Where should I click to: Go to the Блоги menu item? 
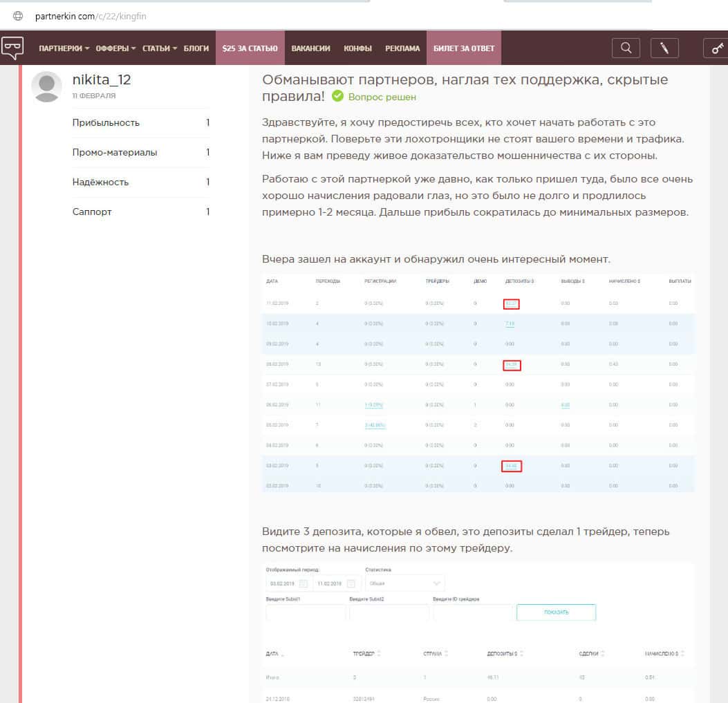click(196, 48)
